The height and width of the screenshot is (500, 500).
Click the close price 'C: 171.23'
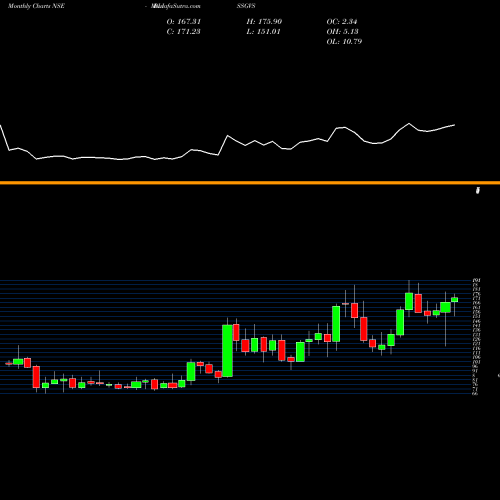tap(184, 32)
